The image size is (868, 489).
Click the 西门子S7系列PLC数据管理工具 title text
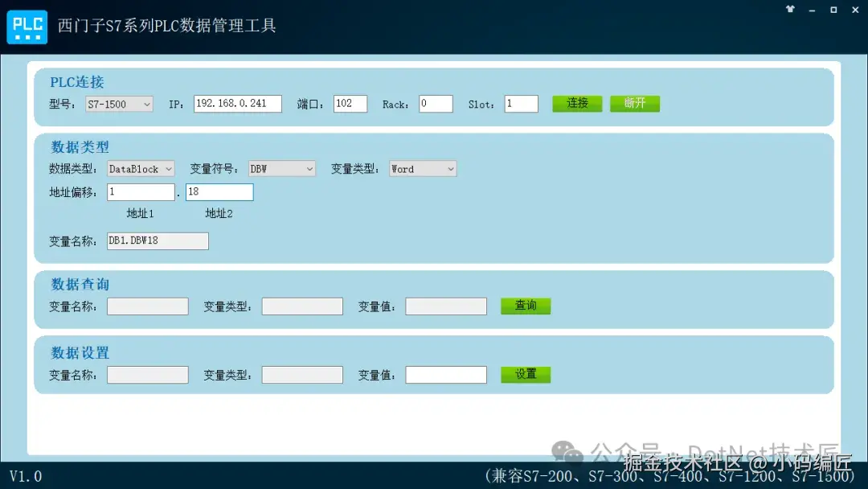pyautogui.click(x=166, y=26)
